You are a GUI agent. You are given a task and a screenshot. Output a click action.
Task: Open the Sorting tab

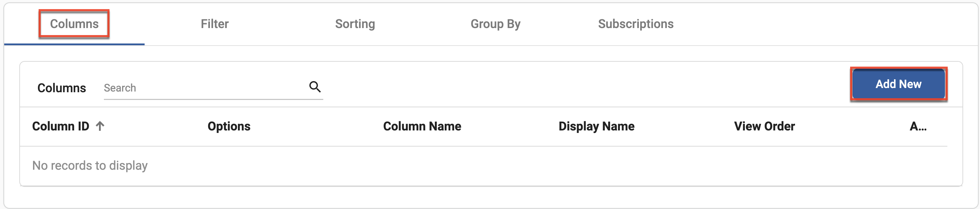355,23
